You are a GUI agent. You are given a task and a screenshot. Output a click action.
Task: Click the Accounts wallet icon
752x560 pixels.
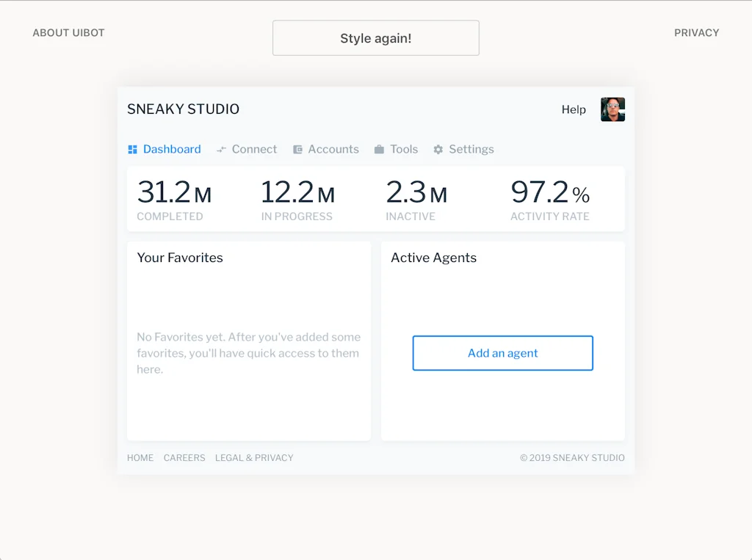tap(297, 150)
